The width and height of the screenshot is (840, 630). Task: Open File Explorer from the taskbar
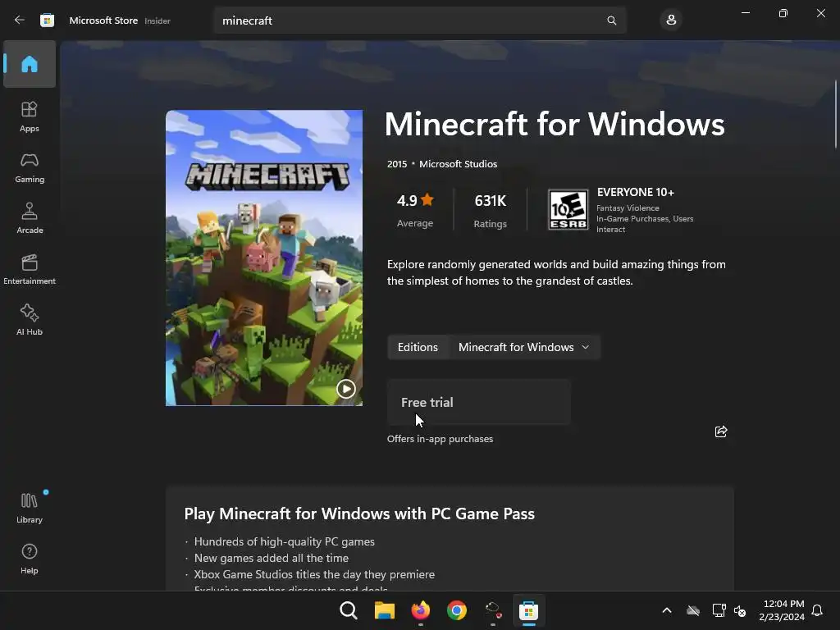[385, 610]
